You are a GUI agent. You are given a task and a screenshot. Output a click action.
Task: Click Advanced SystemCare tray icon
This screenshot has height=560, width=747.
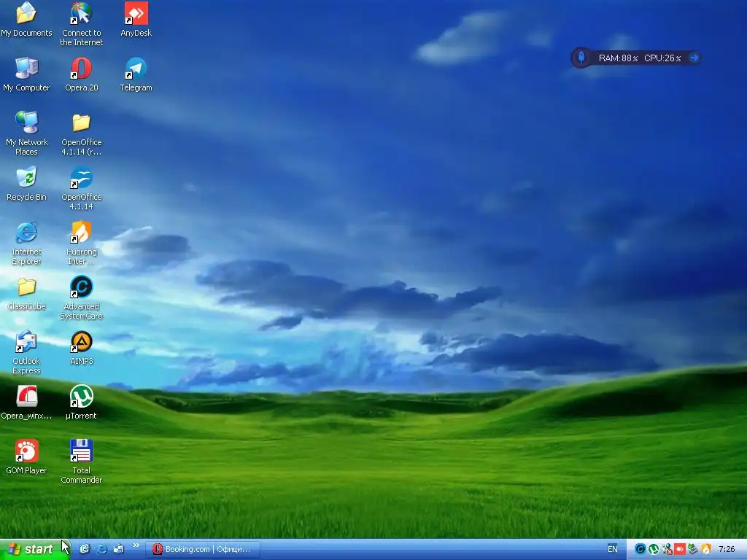(x=640, y=549)
